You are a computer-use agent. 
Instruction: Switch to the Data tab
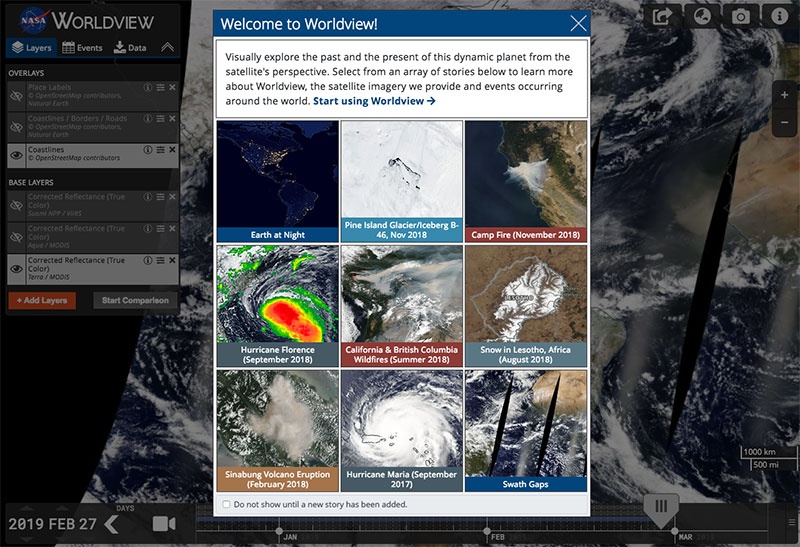pyautogui.click(x=130, y=47)
